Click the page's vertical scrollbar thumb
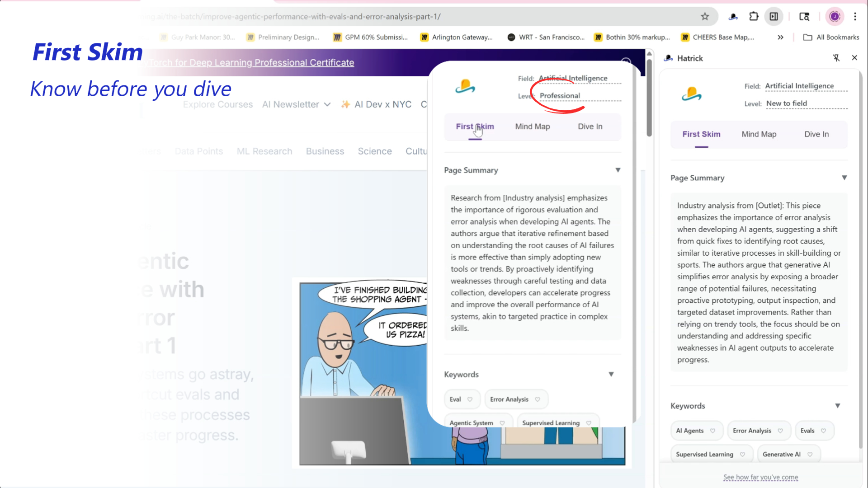 649,97
